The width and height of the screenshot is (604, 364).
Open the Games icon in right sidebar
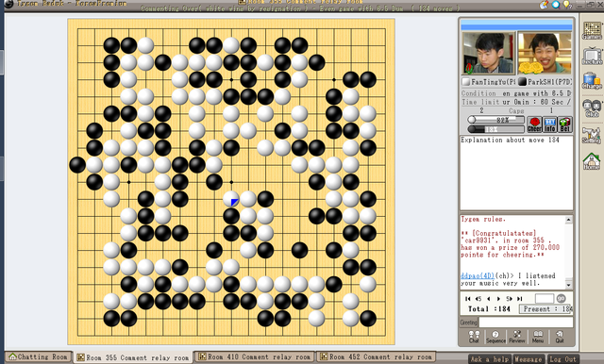(x=592, y=30)
